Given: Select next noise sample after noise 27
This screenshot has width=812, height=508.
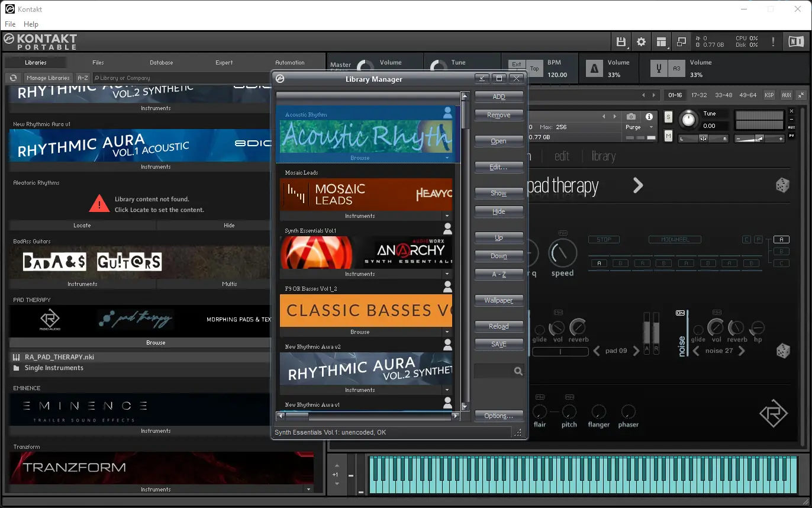Looking at the screenshot, I should point(742,351).
